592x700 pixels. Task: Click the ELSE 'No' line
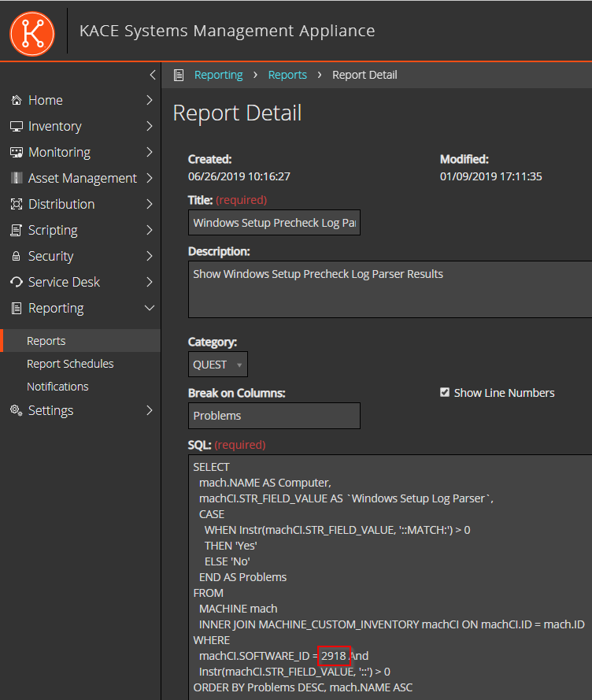[x=228, y=561]
